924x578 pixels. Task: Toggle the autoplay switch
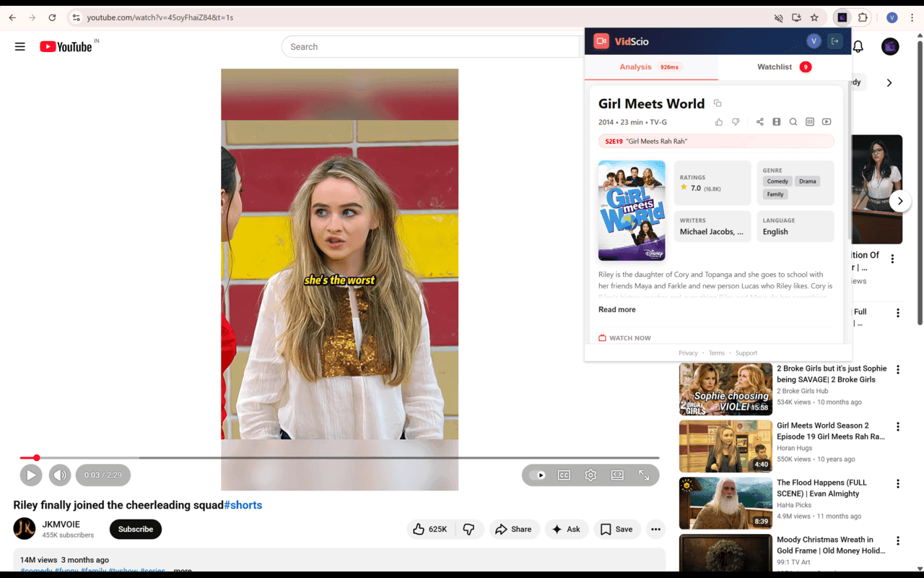click(x=537, y=475)
